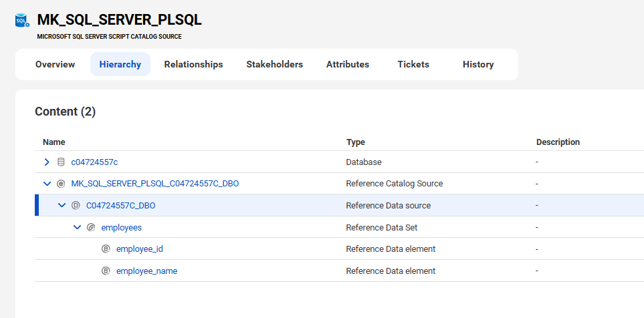Open the C04724557C_DBO link
Image resolution: width=644 pixels, height=318 pixels.
(x=121, y=206)
